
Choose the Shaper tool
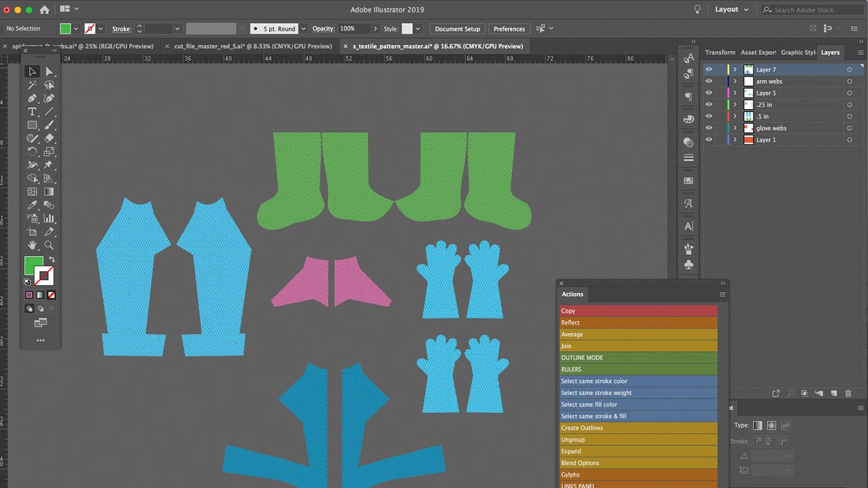pos(32,138)
